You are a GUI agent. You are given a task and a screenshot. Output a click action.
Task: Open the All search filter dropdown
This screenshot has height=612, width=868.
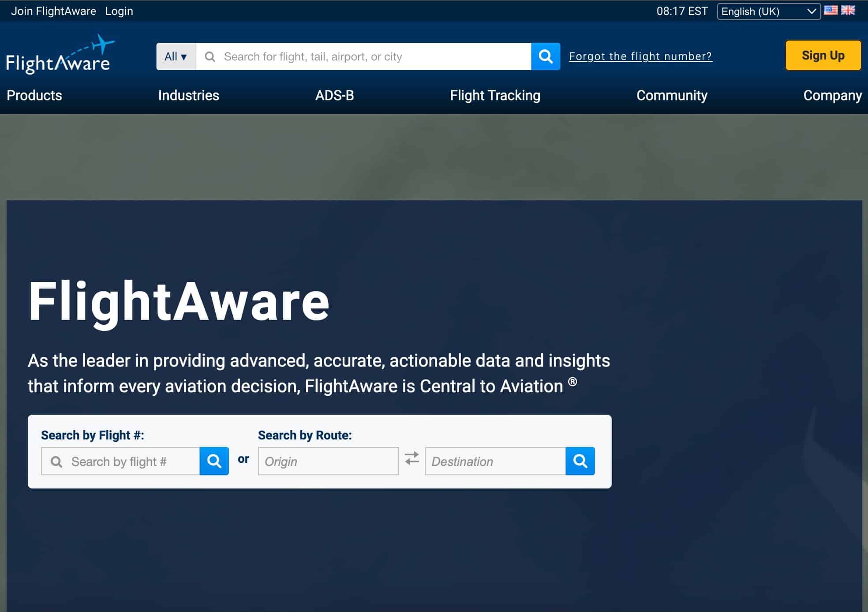pos(176,56)
